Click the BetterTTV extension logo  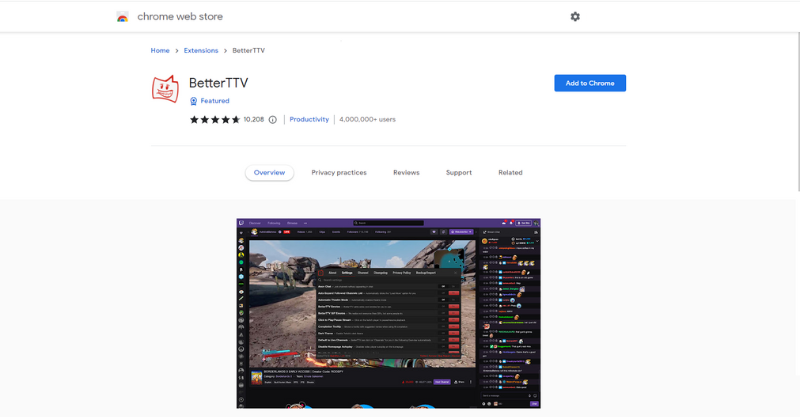(165, 89)
